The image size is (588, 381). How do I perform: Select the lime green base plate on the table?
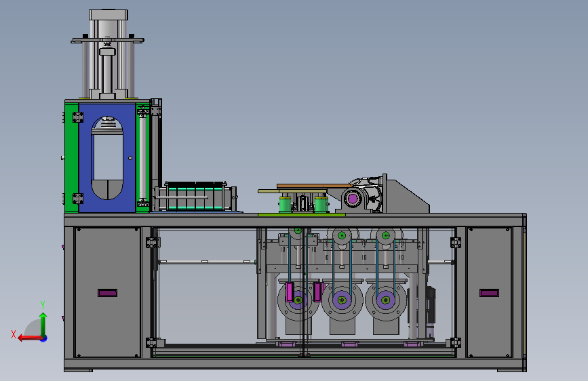coord(302,214)
